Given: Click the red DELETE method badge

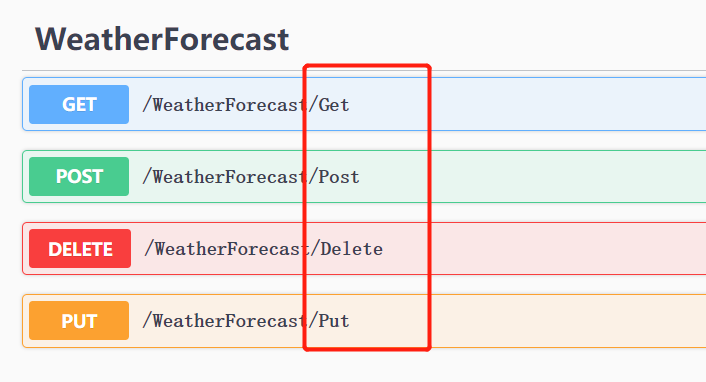Looking at the screenshot, I should [80, 249].
